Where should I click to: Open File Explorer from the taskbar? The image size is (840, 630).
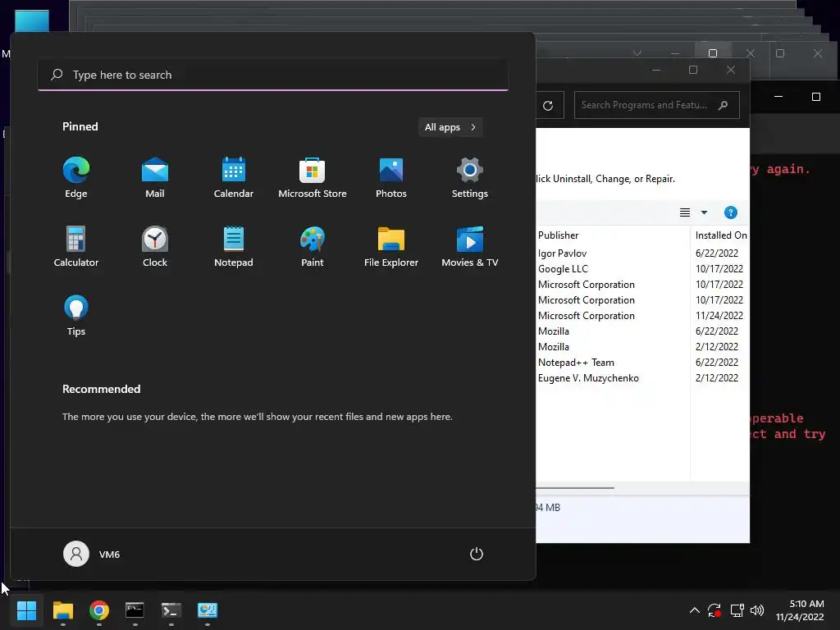coord(62,610)
